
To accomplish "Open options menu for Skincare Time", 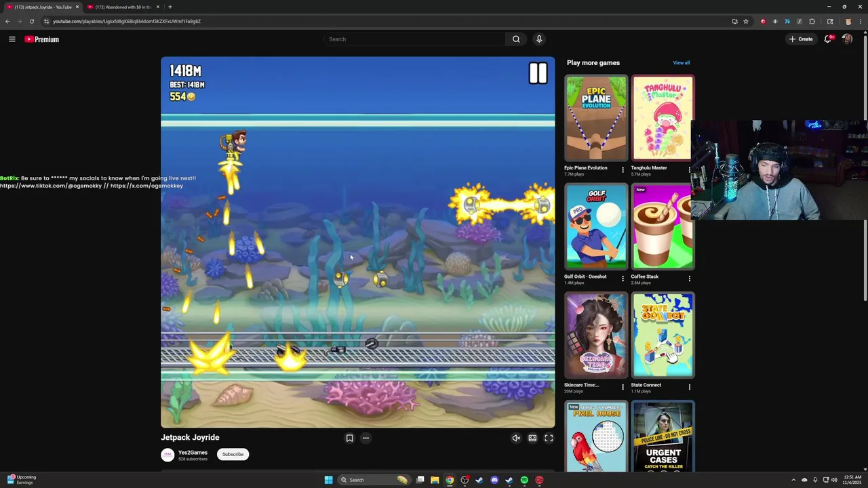I will click(623, 387).
